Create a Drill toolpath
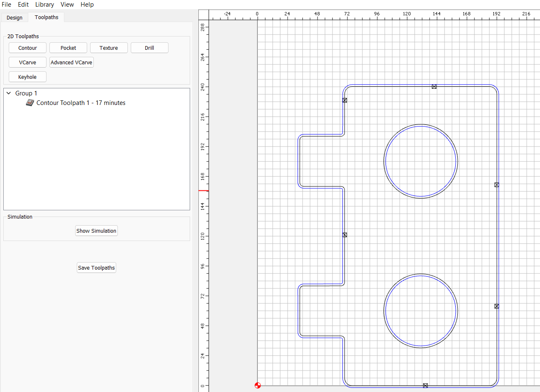The height and width of the screenshot is (392, 540). pos(149,48)
